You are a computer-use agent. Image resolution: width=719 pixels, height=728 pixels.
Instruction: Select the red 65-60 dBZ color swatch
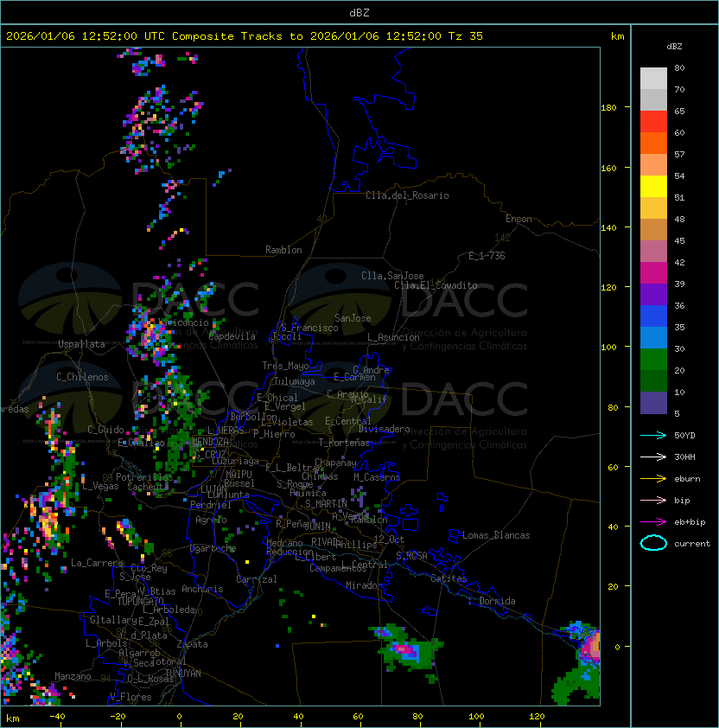coord(653,122)
